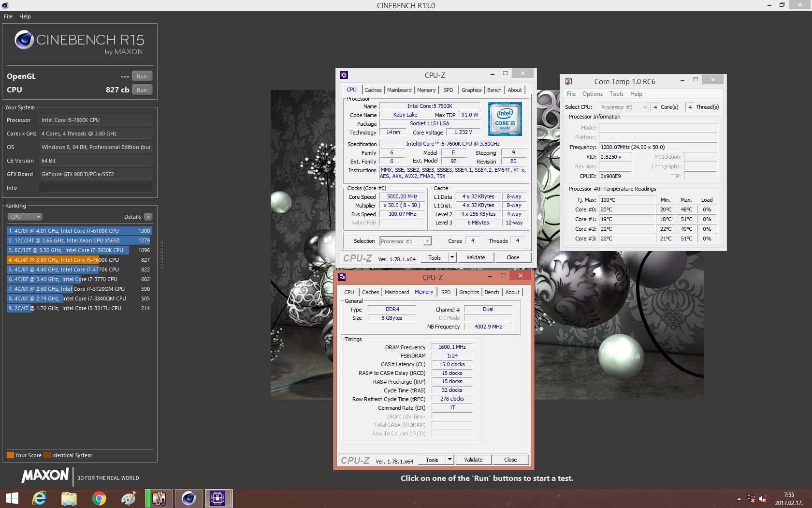Click the Your Score orange legend swatch
812x508 pixels.
(10, 455)
